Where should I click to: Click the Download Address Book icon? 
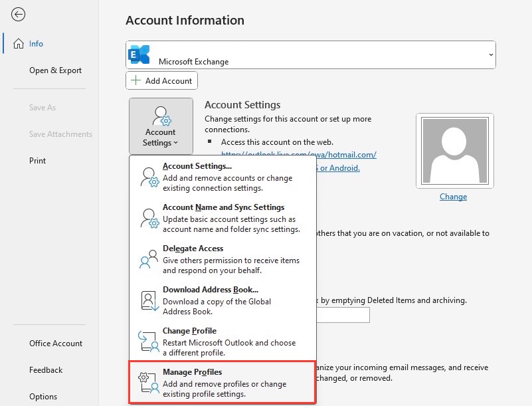click(149, 301)
